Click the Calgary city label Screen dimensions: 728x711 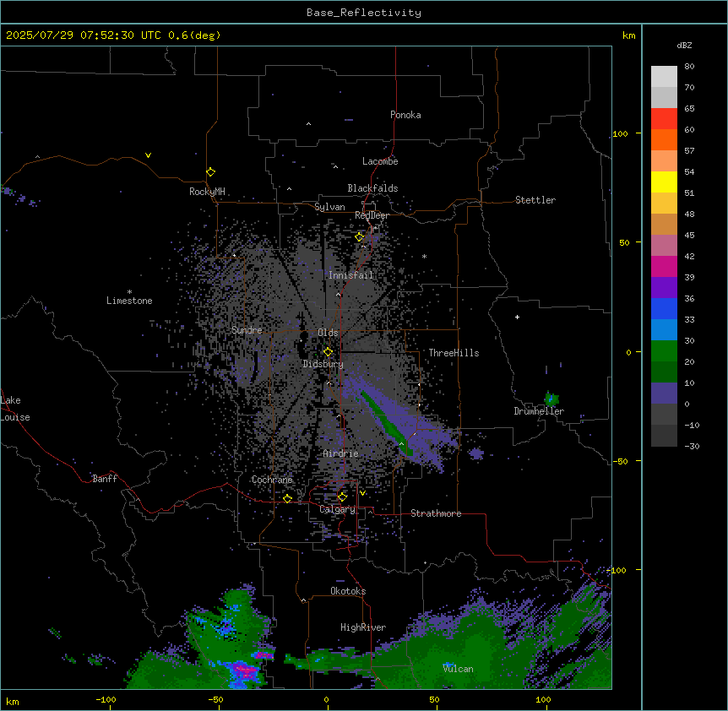(x=337, y=509)
